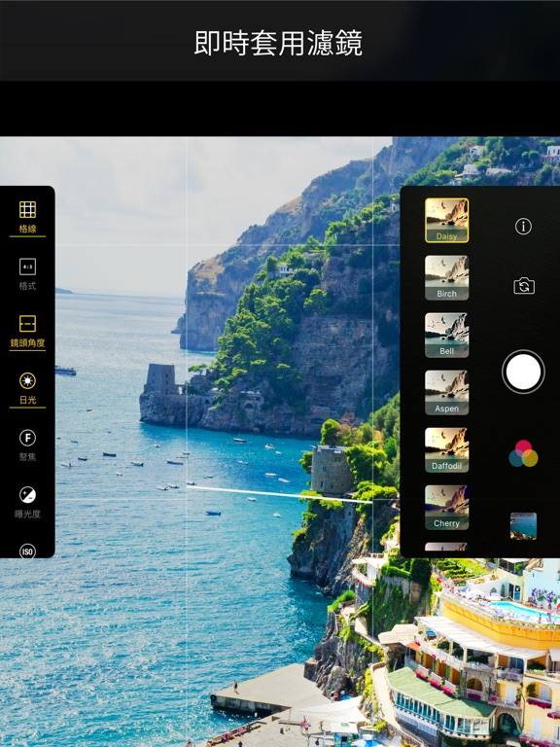The height and width of the screenshot is (747, 560).
Task: Toggle the 鏡頭角度 lens angle option
Action: [x=27, y=324]
